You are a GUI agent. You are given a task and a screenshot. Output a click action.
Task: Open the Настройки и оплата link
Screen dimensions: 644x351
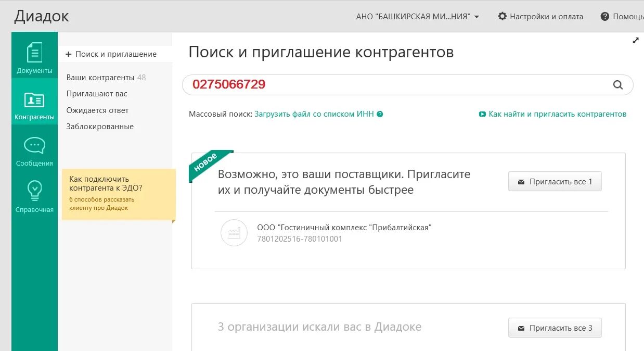[546, 17]
